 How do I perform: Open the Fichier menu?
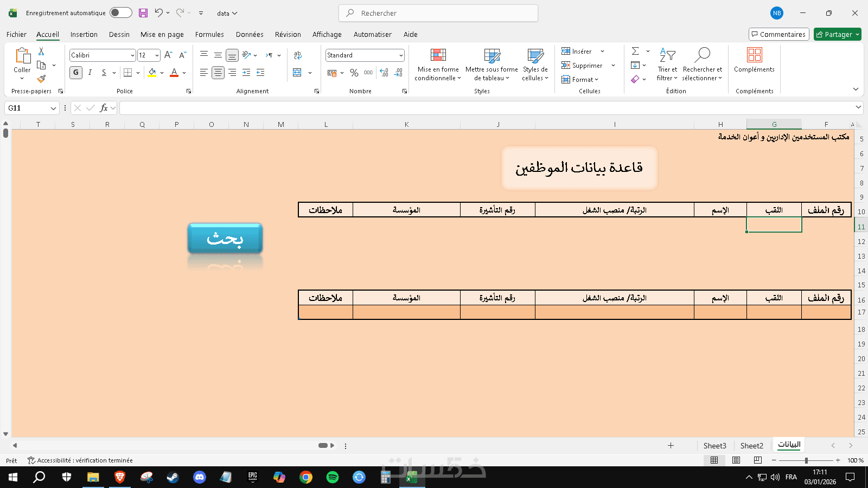[x=16, y=35]
